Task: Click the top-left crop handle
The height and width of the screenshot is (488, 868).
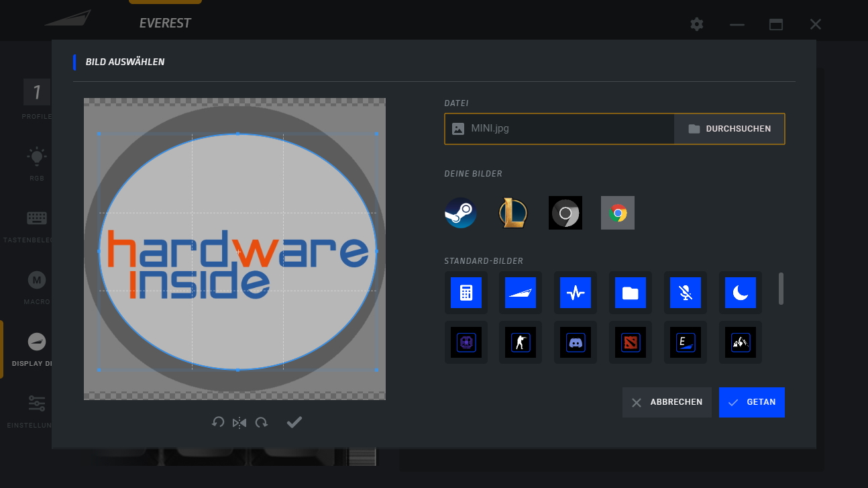Action: [x=99, y=134]
